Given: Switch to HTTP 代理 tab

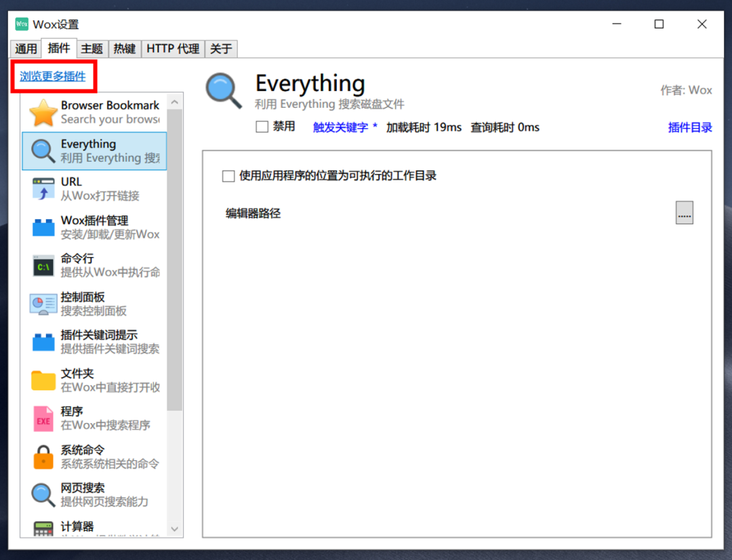Looking at the screenshot, I should pos(173,49).
